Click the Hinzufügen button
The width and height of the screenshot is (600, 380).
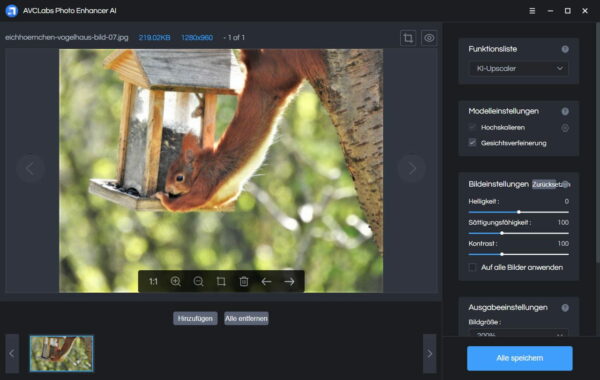[195, 318]
